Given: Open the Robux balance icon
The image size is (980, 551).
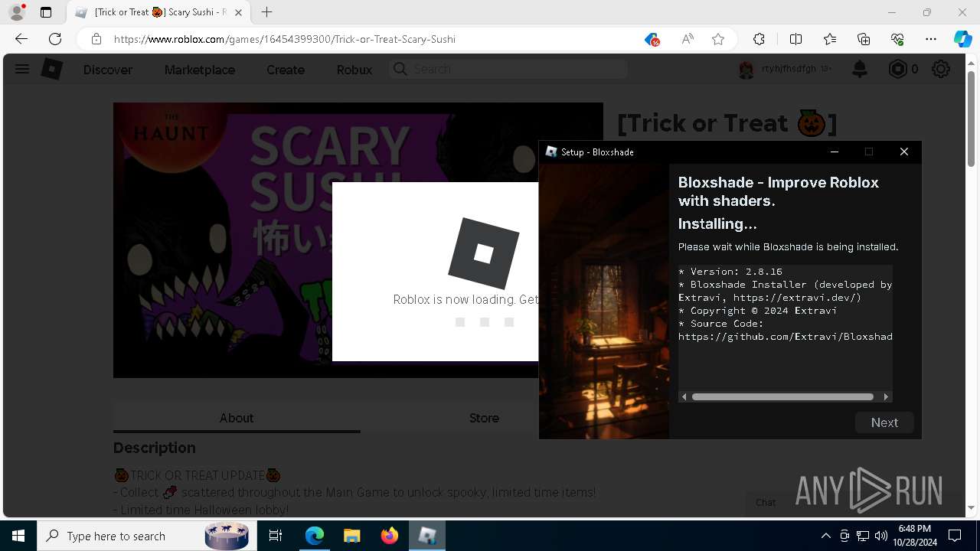Looking at the screenshot, I should (903, 69).
